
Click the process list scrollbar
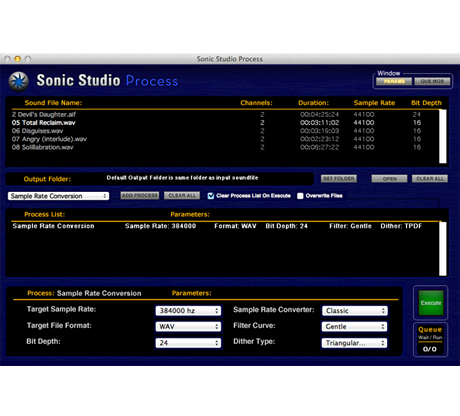pos(443,249)
